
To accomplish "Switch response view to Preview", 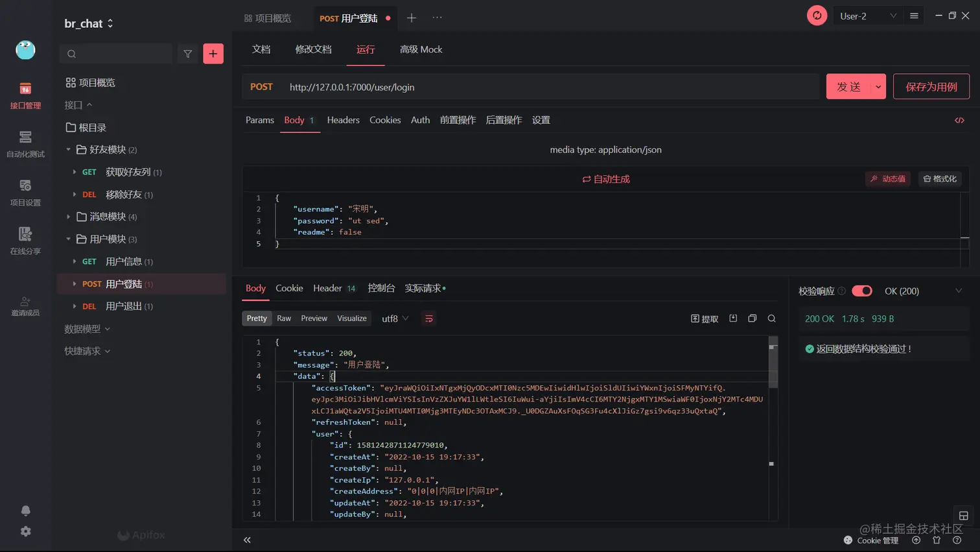I will click(314, 318).
